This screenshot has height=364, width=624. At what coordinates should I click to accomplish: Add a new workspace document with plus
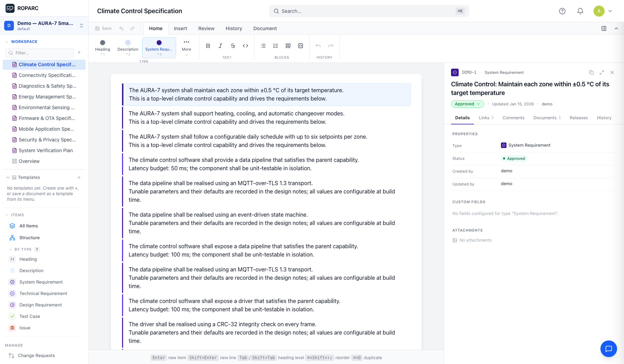(x=79, y=53)
